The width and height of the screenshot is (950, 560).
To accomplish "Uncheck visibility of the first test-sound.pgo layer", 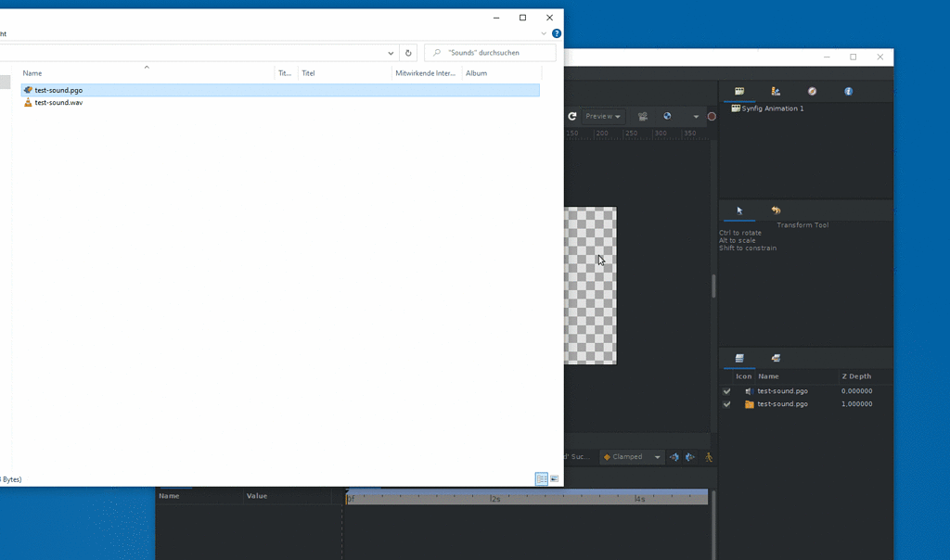I will click(x=727, y=391).
